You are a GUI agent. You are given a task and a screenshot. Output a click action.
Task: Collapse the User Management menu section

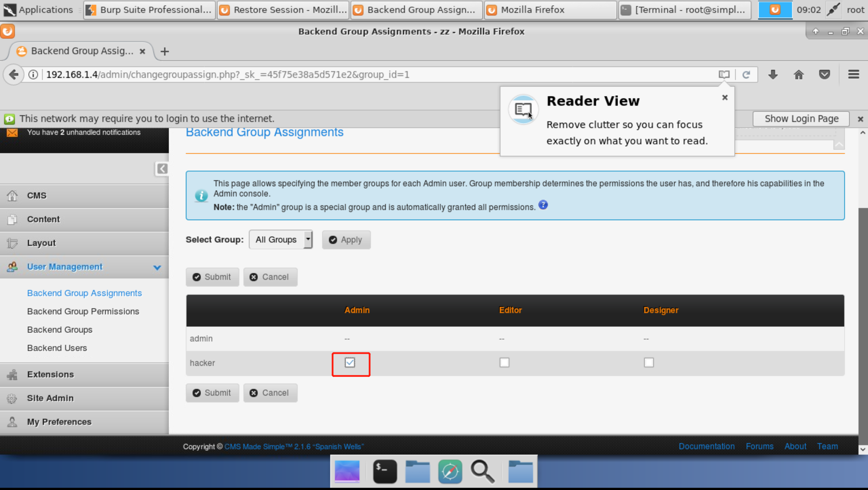[157, 267]
